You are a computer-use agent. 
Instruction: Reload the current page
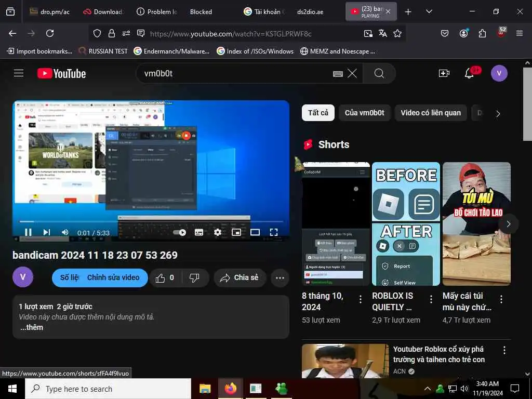point(50,33)
